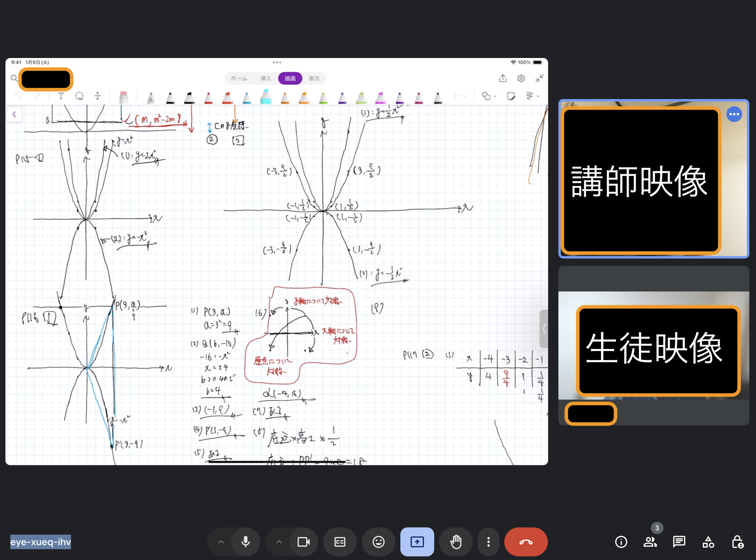Choose the blue thin pen
This screenshot has height=560, width=756.
tap(247, 98)
